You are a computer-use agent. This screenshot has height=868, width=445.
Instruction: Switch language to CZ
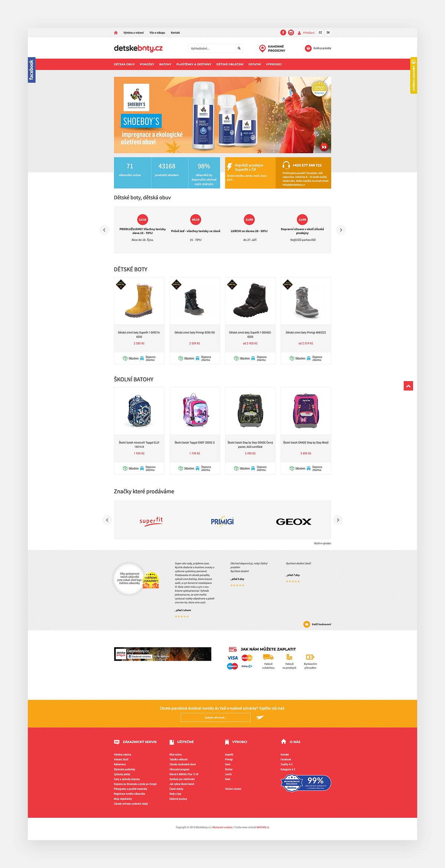320,33
